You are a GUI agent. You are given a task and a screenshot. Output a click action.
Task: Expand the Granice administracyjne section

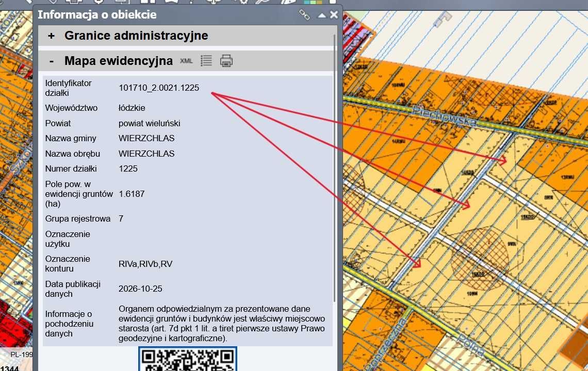pyautogui.click(x=52, y=36)
